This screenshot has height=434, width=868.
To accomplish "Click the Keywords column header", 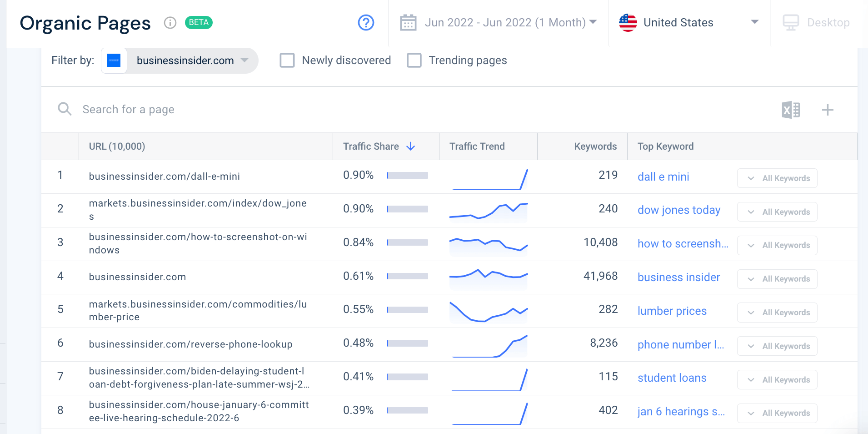I will 594,146.
